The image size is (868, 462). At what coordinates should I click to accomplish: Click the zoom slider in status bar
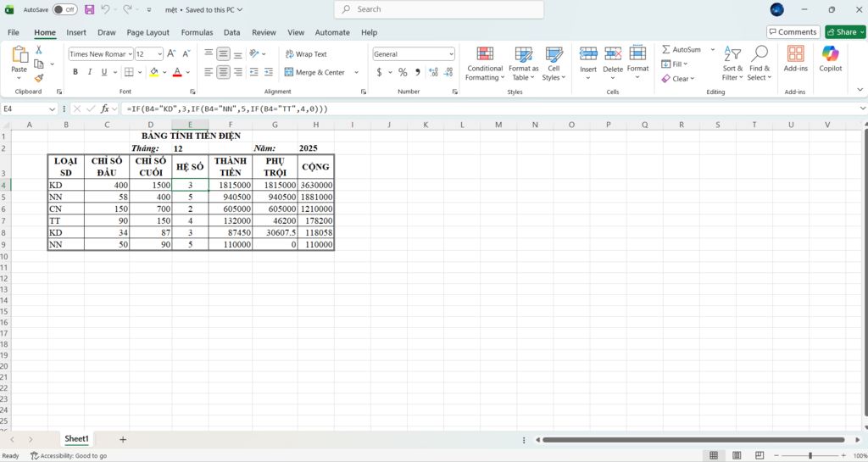point(810,455)
